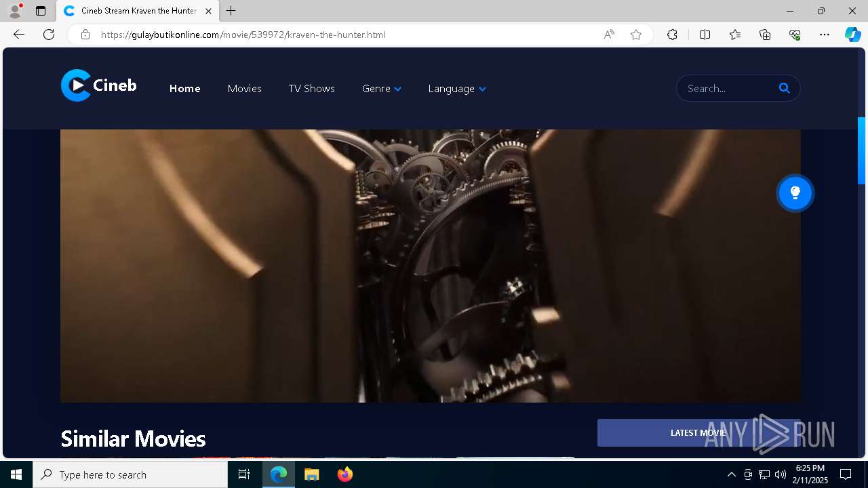Show hidden system tray icons

(x=731, y=474)
